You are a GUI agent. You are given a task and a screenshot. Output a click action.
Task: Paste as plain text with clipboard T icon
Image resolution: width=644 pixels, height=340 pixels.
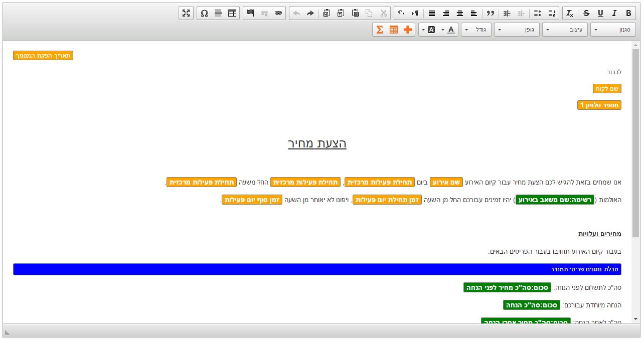click(341, 13)
